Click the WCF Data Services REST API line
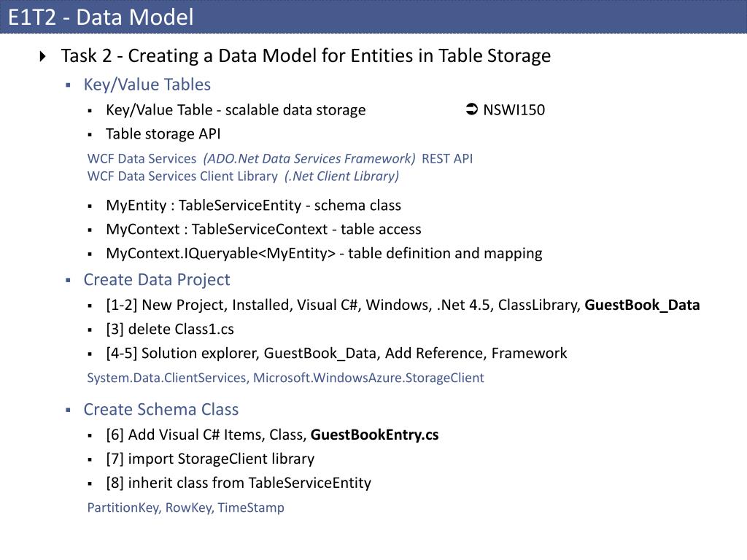Screen dimensions: 747x560 [279, 158]
